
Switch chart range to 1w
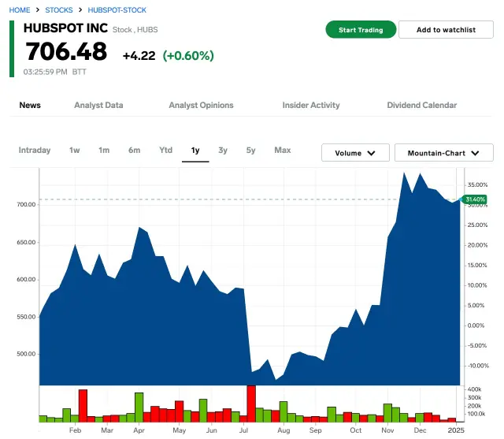[x=75, y=150]
